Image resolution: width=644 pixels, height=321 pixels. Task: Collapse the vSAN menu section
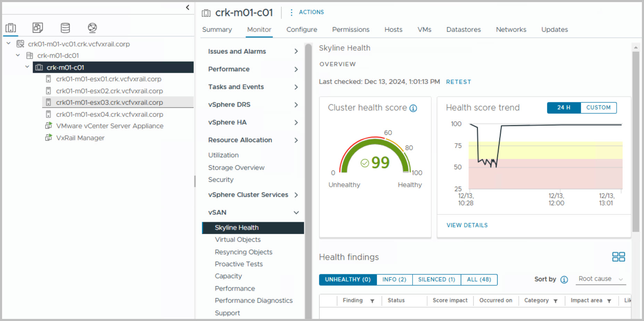pos(296,213)
